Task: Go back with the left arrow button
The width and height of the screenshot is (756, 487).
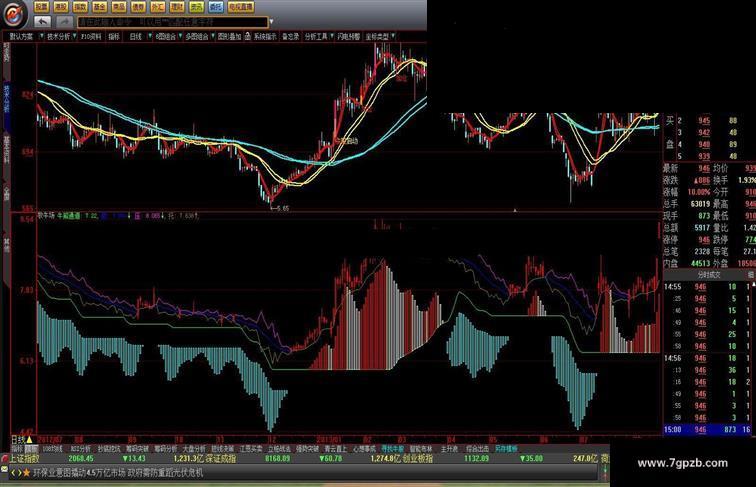Action: [42, 22]
